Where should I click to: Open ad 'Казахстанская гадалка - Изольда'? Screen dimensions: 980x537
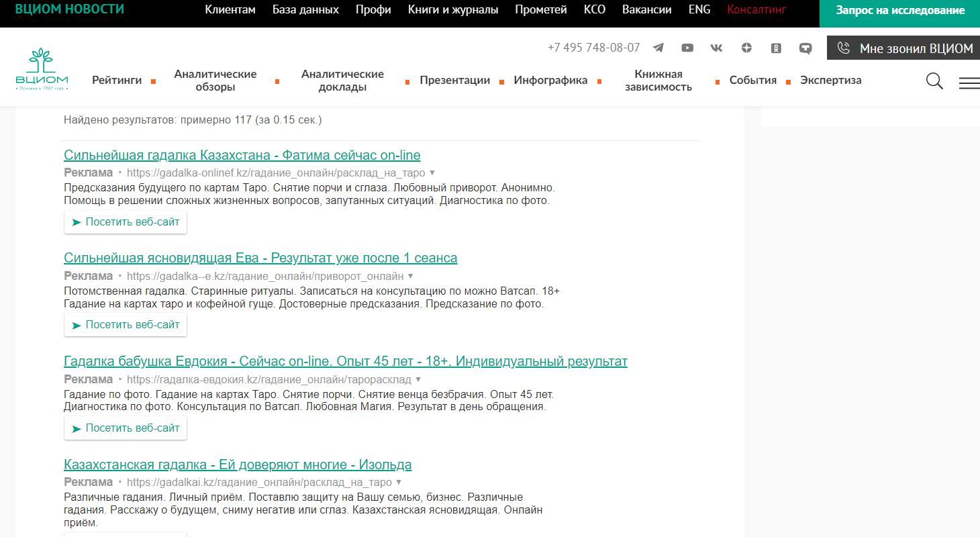click(x=238, y=465)
